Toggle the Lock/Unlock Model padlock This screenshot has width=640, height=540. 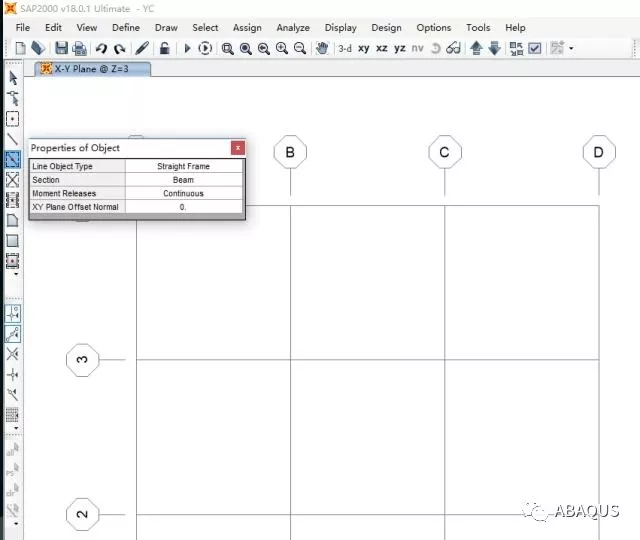[x=164, y=48]
